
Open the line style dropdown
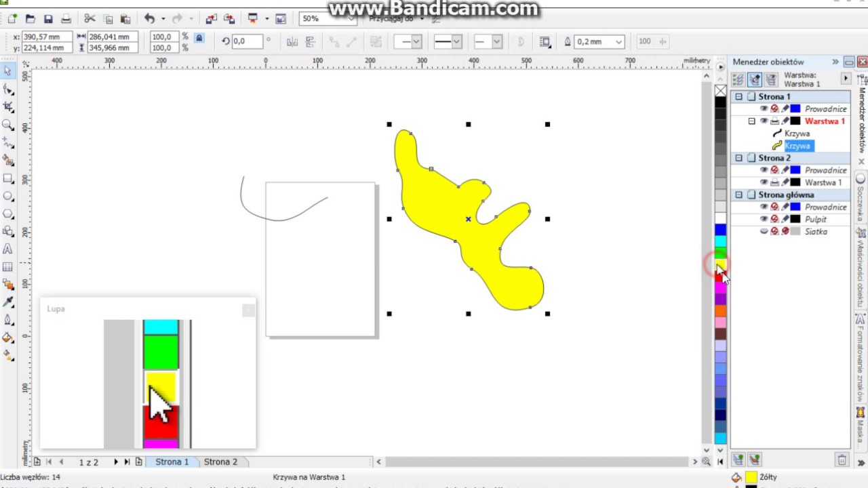click(456, 41)
